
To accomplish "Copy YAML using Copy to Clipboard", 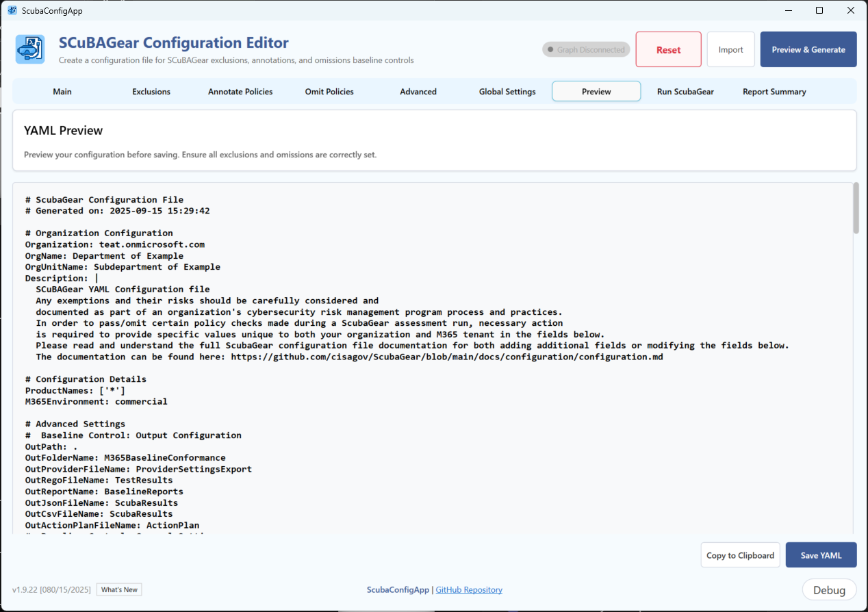I will pos(740,555).
